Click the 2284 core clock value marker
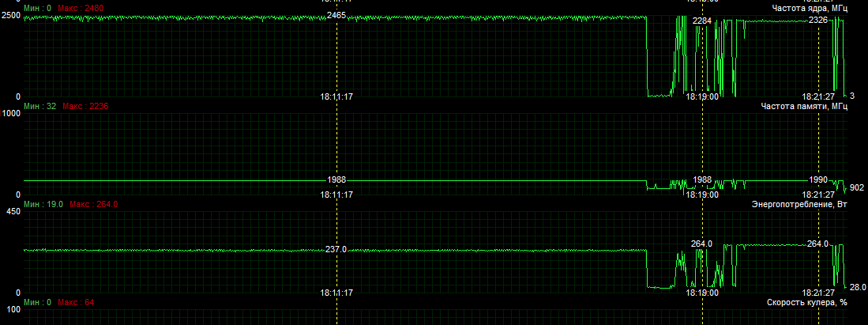Screen dimensions: 868x325 702,21
